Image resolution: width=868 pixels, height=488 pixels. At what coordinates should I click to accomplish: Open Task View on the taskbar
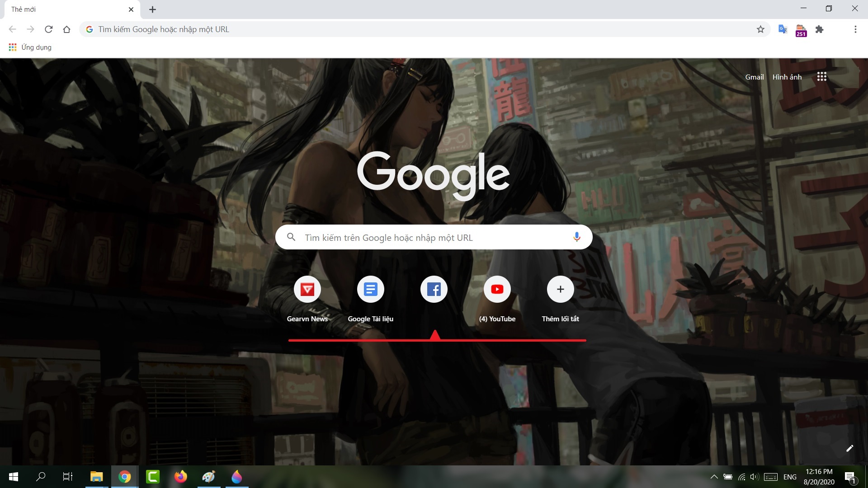68,477
